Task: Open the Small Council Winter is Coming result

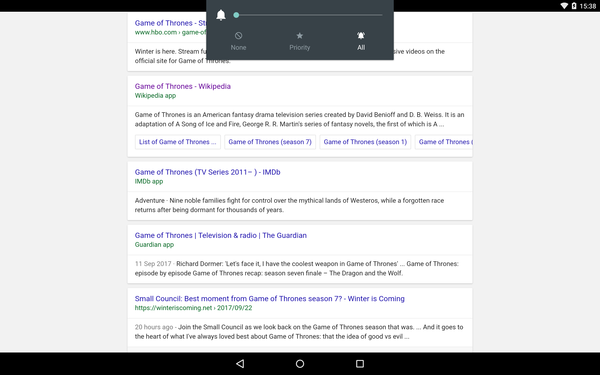Action: pos(269,298)
